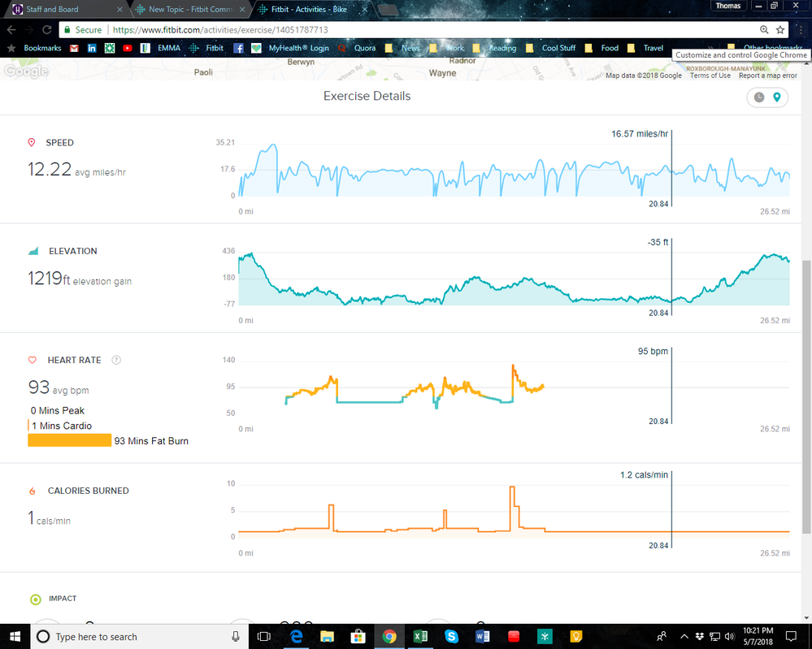Screen dimensions: 812x649
Task: Switch chart axis to time using clock icon
Action: coord(758,97)
